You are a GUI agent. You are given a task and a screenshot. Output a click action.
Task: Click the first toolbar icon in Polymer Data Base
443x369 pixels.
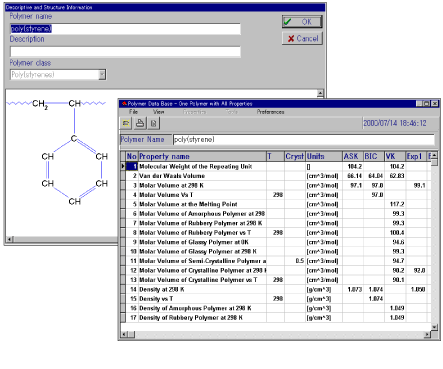[126, 123]
